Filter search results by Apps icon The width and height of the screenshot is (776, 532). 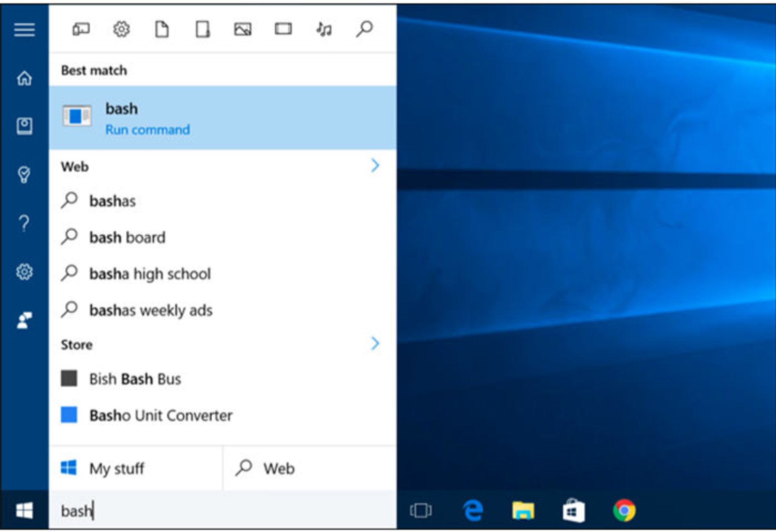[81, 29]
